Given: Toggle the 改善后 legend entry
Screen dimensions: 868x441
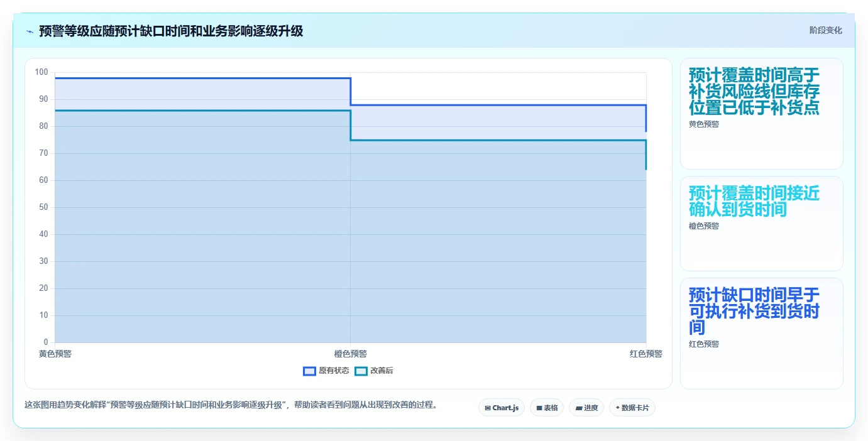Looking at the screenshot, I should click(374, 371).
